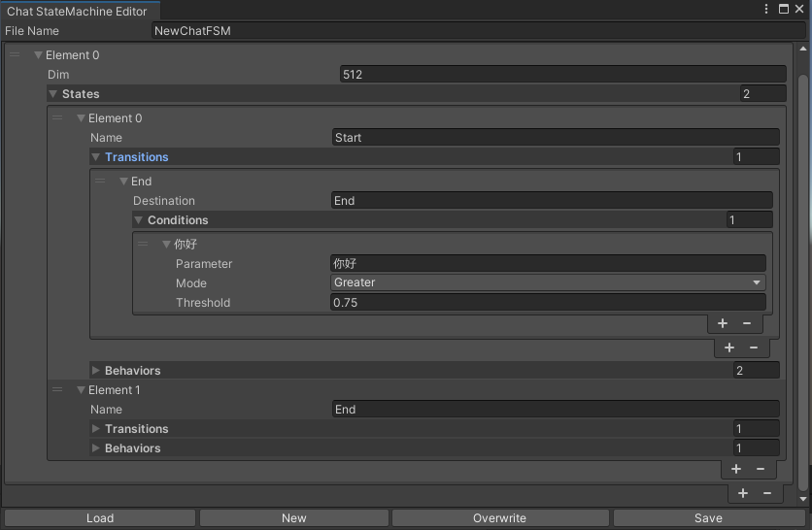
Task: Grab the 你好 condition drag handle
Action: [x=143, y=245]
